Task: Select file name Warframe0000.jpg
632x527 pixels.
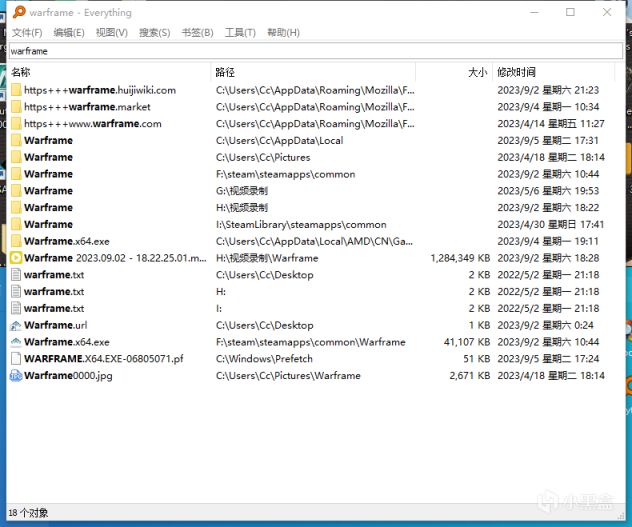Action: point(68,376)
